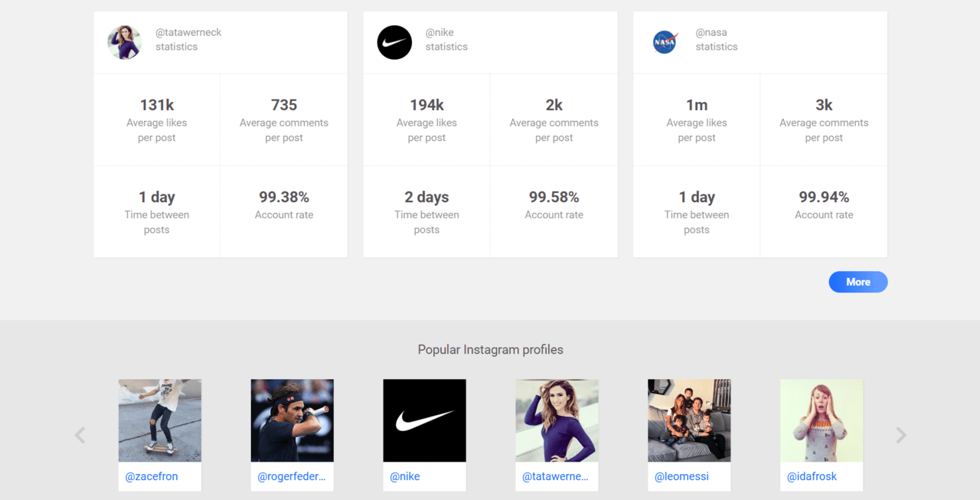This screenshot has width=980, height=500.
Task: Open the @rogerfeder... profile link
Action: [292, 476]
